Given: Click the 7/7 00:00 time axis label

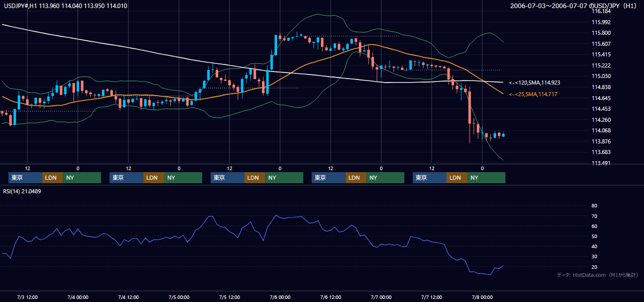Looking at the screenshot, I should (381, 297).
